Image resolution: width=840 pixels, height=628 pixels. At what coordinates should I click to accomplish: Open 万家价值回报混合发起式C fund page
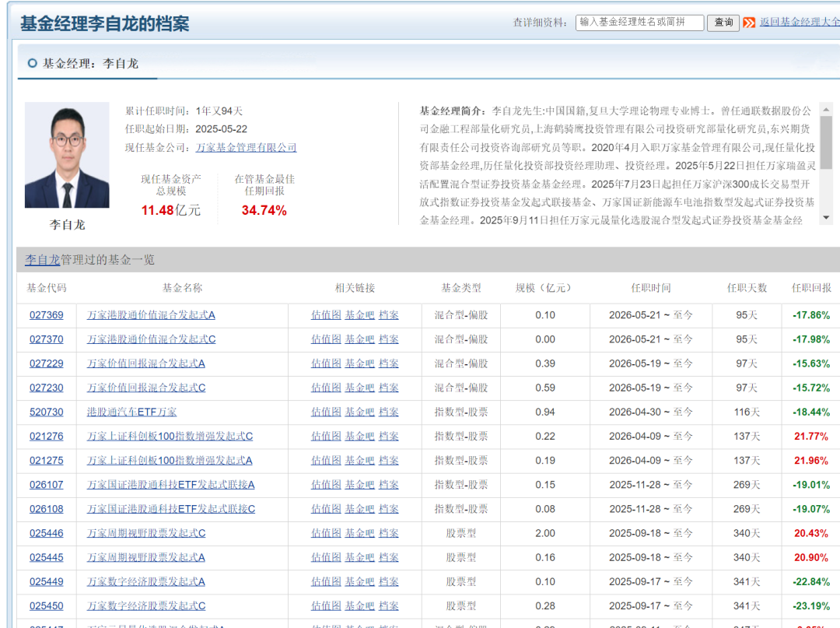point(145,388)
